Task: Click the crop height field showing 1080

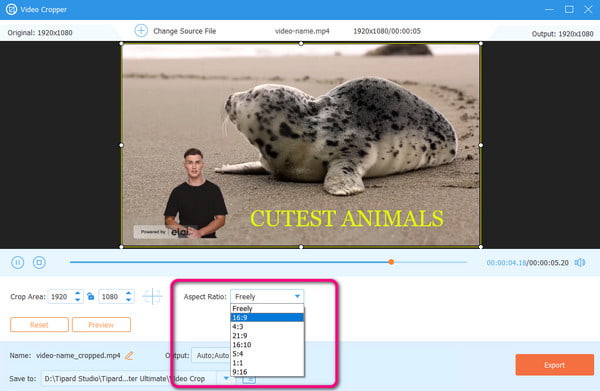Action: coord(111,297)
